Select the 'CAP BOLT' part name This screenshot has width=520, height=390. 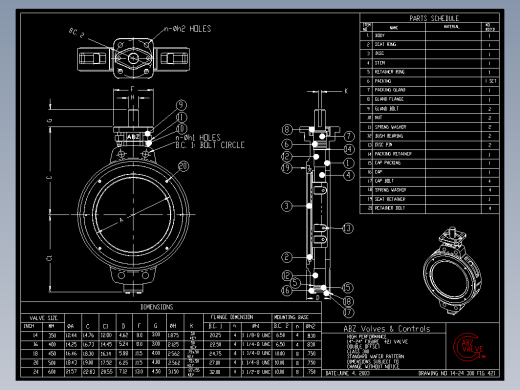tap(384, 181)
